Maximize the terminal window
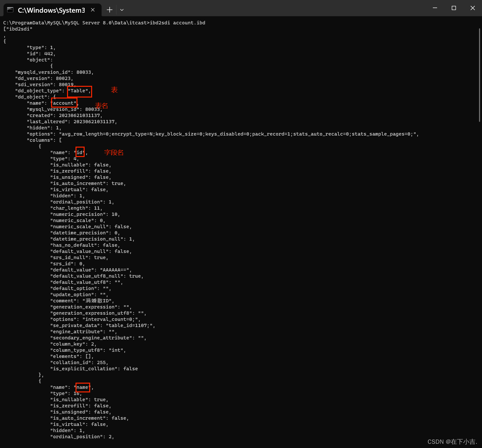 pos(454,8)
